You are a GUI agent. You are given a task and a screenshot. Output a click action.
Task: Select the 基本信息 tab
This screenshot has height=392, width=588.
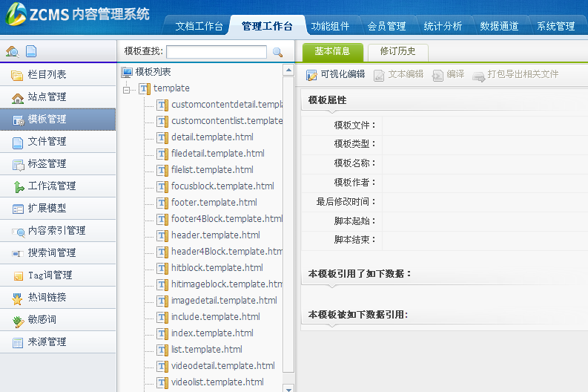point(332,52)
